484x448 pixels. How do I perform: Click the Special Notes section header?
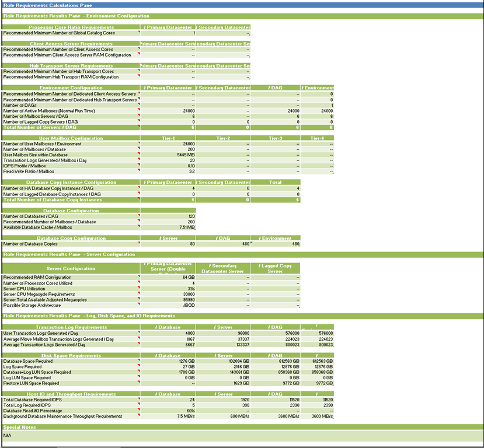tap(70, 428)
